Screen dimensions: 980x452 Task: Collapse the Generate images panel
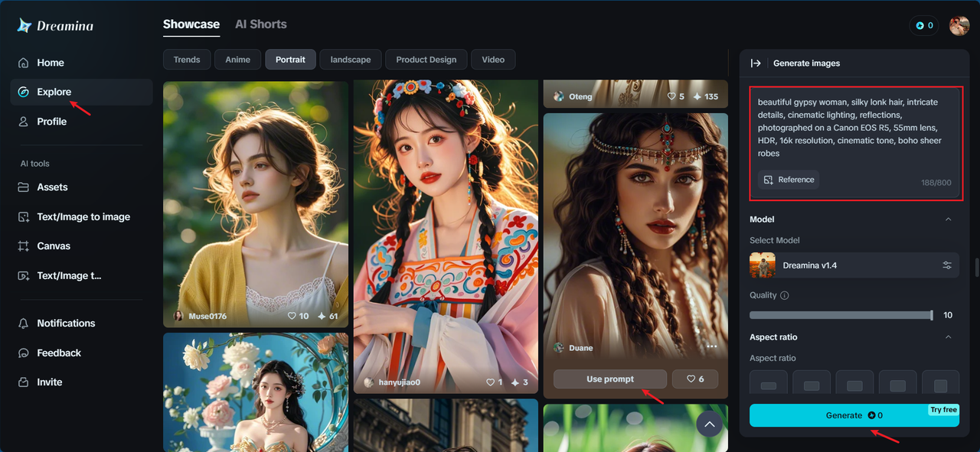click(x=756, y=63)
